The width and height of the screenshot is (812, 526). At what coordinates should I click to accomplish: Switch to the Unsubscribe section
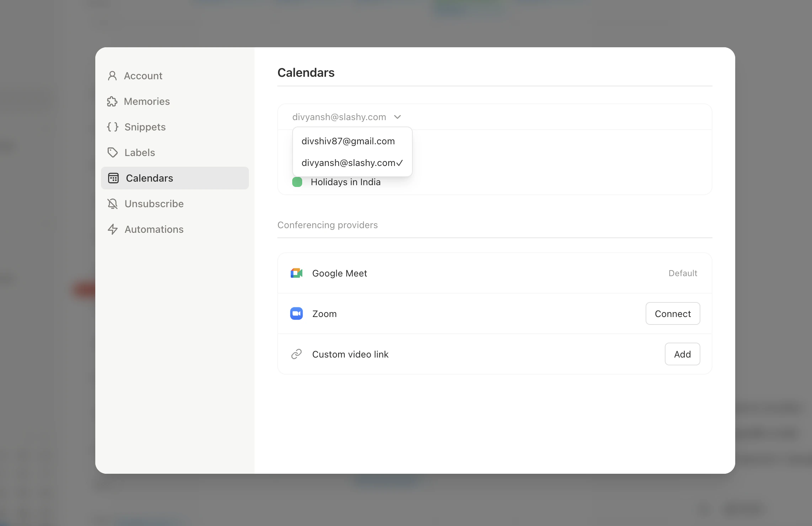pos(154,204)
